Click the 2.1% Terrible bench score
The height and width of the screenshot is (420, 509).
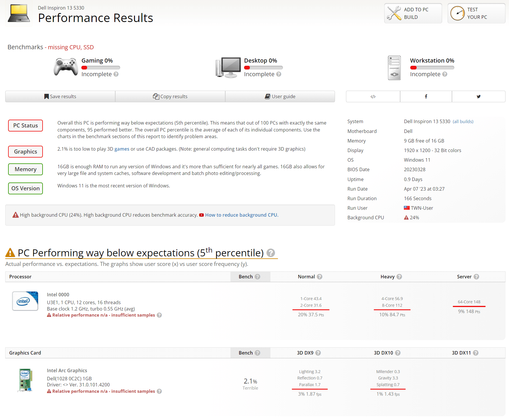[250, 384]
